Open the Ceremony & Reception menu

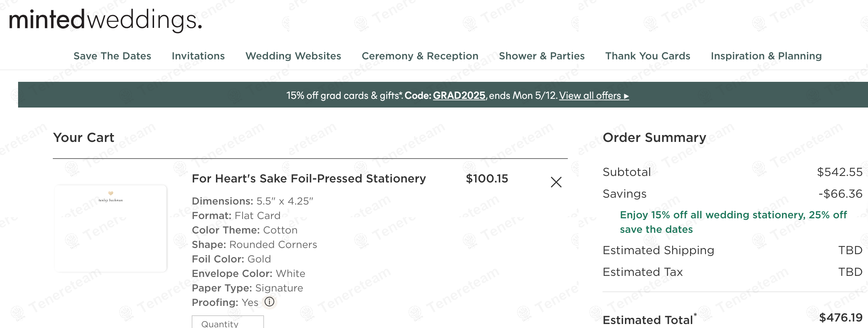pyautogui.click(x=420, y=56)
